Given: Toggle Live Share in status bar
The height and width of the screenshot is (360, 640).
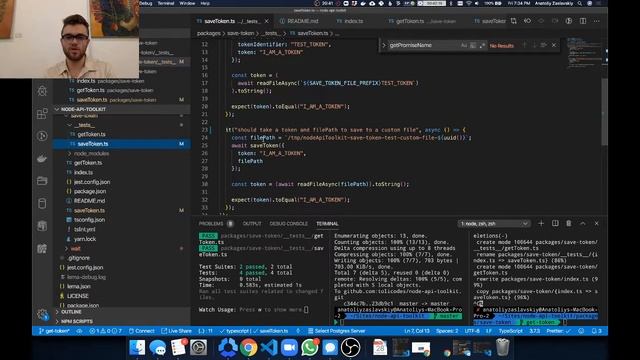Looking at the screenshot, I should (176, 331).
